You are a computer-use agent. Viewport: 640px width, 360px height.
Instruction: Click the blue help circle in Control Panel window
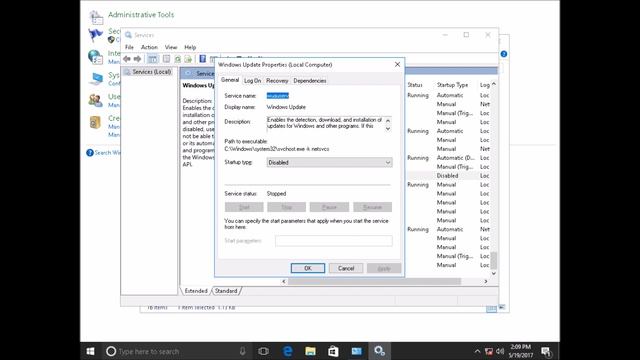coord(504,54)
